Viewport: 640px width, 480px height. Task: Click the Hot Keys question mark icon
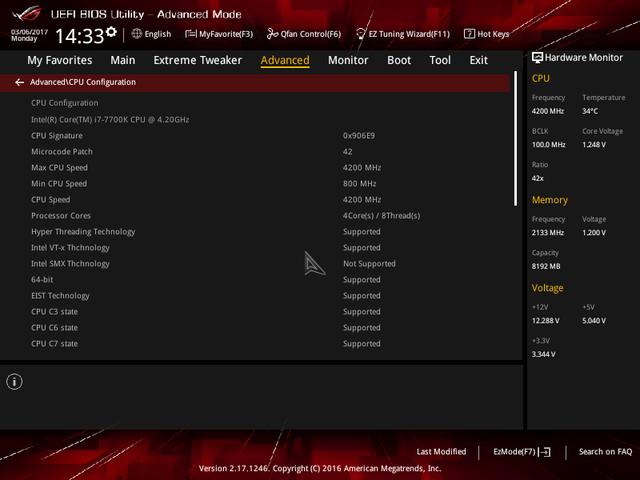click(x=469, y=33)
